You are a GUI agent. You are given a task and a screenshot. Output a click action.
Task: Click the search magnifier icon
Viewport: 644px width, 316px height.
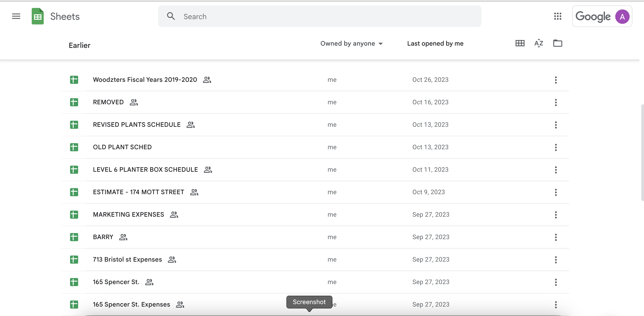point(171,16)
